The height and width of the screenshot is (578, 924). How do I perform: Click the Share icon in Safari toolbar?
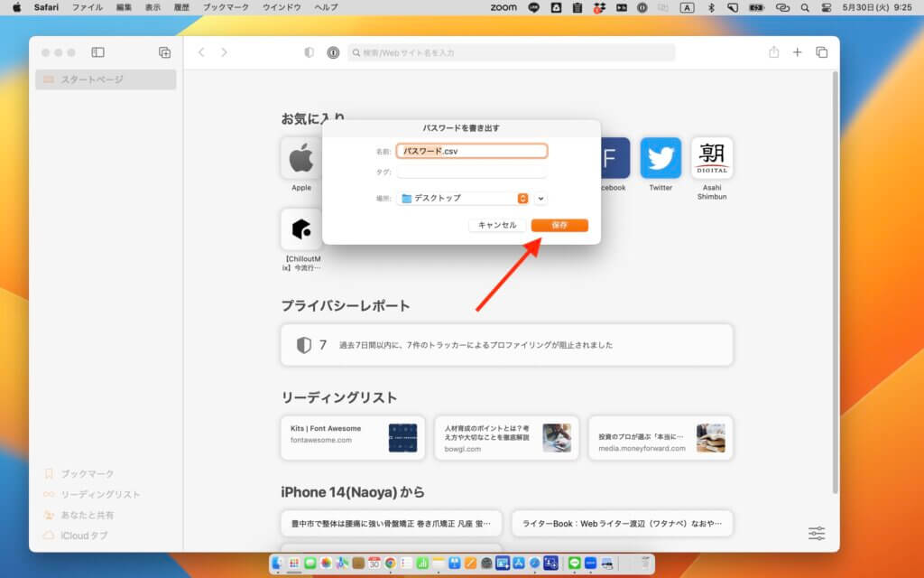pyautogui.click(x=773, y=51)
